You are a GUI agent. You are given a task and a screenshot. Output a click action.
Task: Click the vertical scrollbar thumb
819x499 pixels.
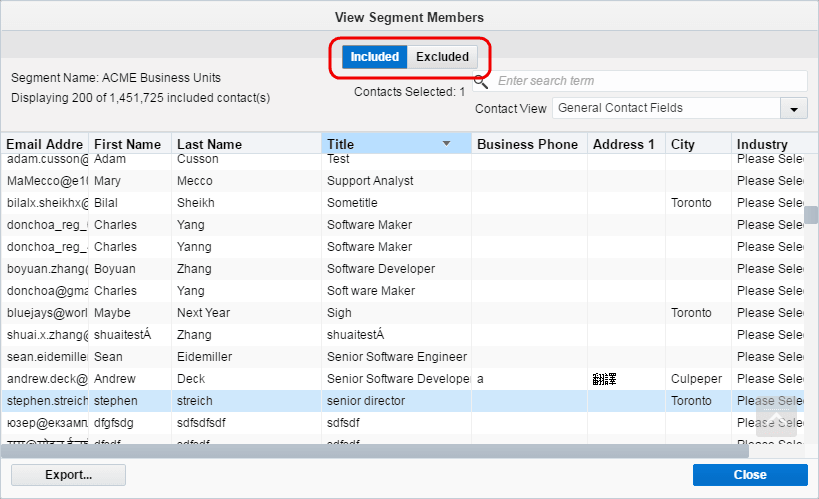811,215
